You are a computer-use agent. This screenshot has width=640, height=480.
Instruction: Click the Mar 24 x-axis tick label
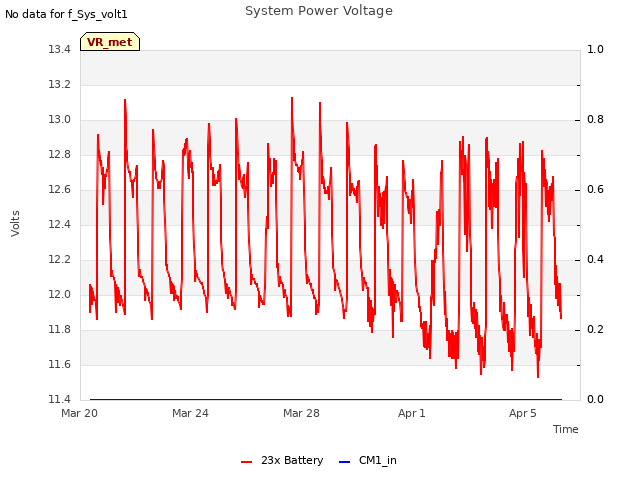190,413
